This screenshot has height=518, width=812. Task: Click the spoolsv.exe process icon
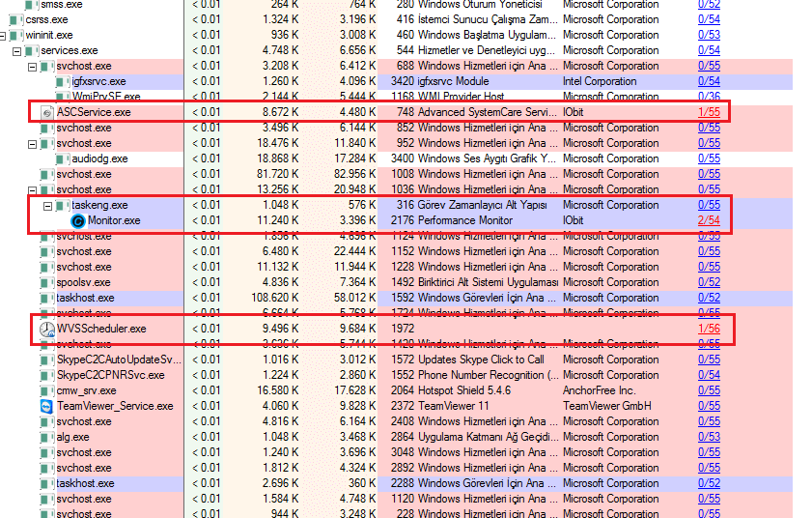[47, 282]
